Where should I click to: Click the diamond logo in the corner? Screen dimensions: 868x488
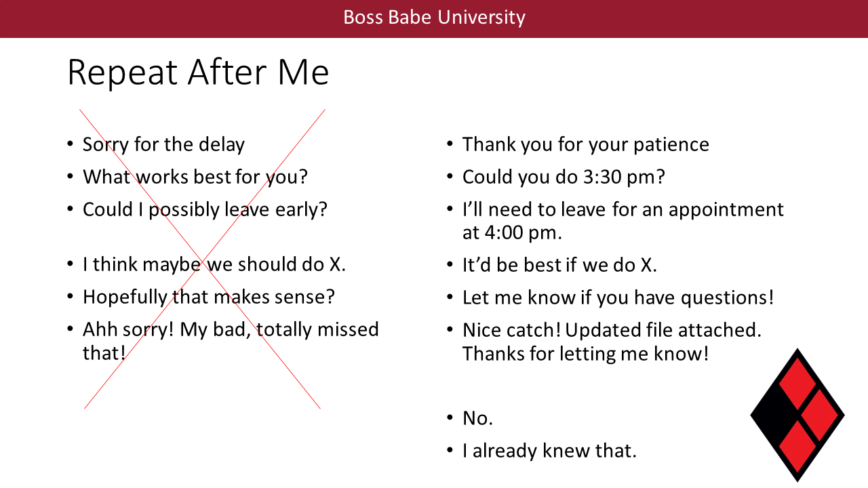tap(797, 415)
